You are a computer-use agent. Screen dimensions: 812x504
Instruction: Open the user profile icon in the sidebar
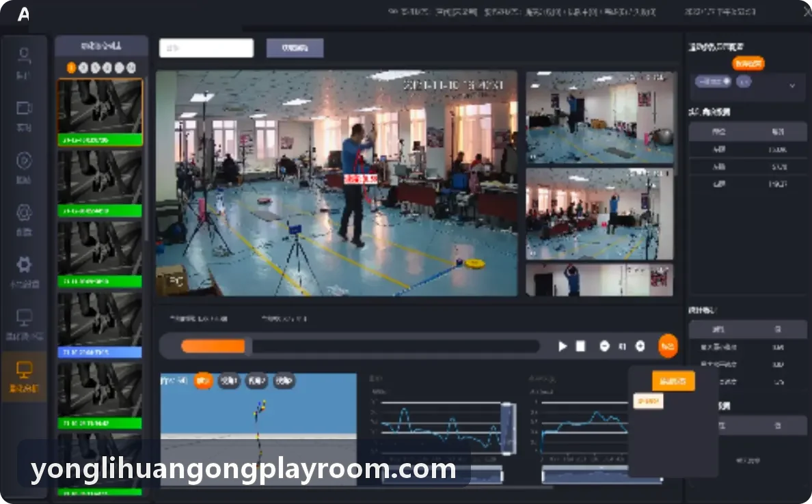tap(24, 56)
